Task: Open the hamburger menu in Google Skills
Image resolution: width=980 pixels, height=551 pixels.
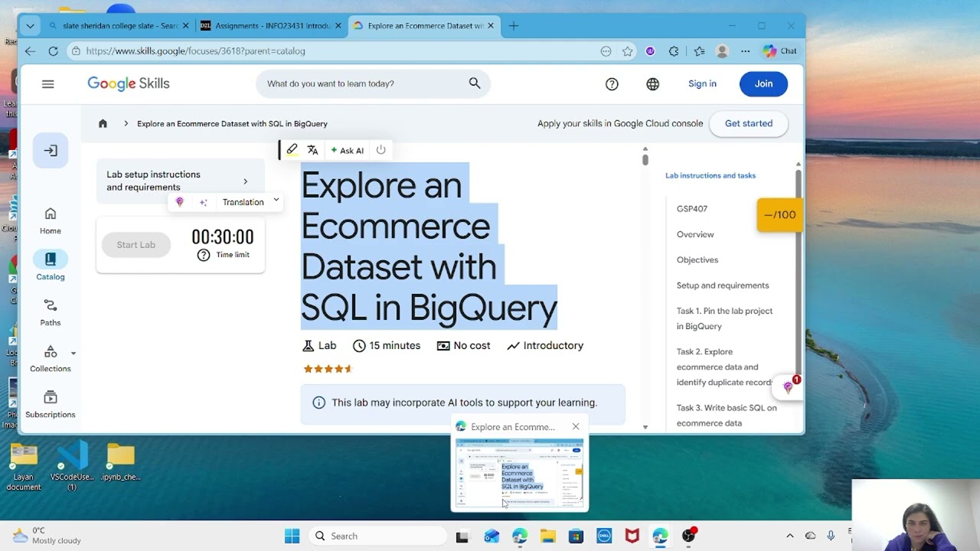Action: point(47,84)
